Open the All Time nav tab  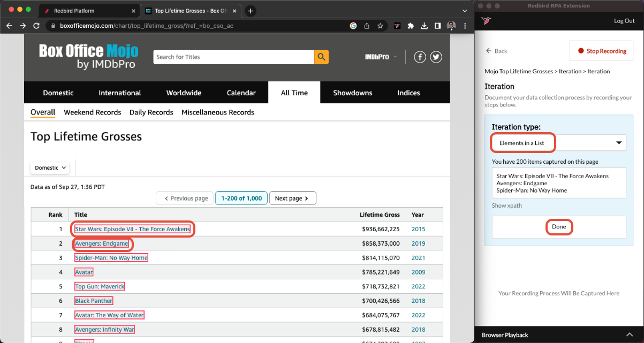point(294,93)
